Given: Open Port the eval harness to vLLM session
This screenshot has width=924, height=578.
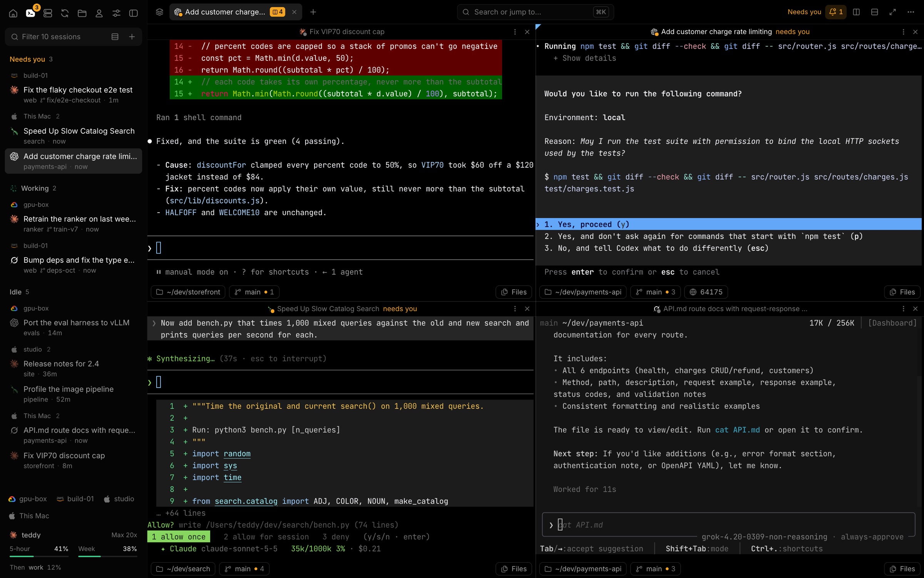Looking at the screenshot, I should [x=73, y=328].
